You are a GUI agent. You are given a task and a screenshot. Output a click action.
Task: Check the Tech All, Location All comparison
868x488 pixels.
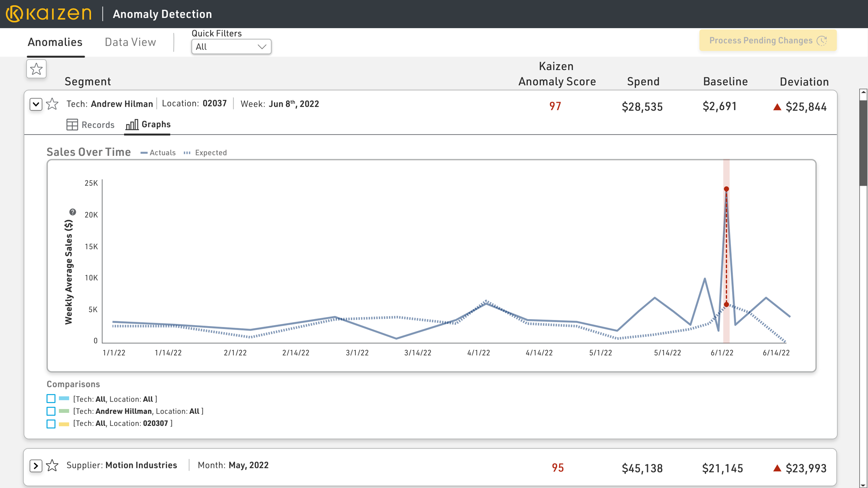pyautogui.click(x=51, y=399)
